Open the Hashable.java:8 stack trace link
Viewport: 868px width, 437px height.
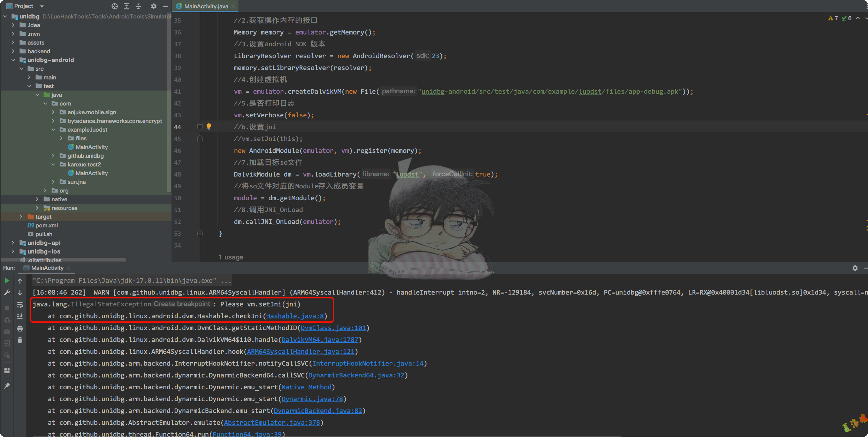pyautogui.click(x=295, y=316)
